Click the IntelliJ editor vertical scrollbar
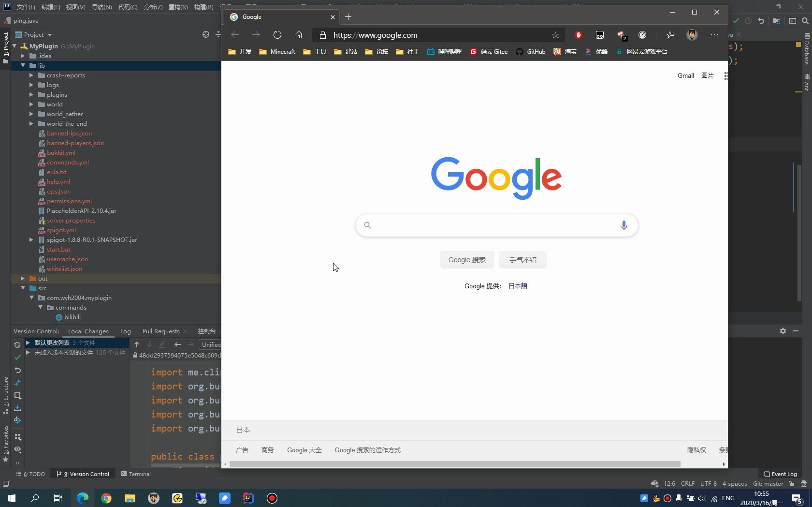This screenshot has height=507, width=812. click(799, 232)
